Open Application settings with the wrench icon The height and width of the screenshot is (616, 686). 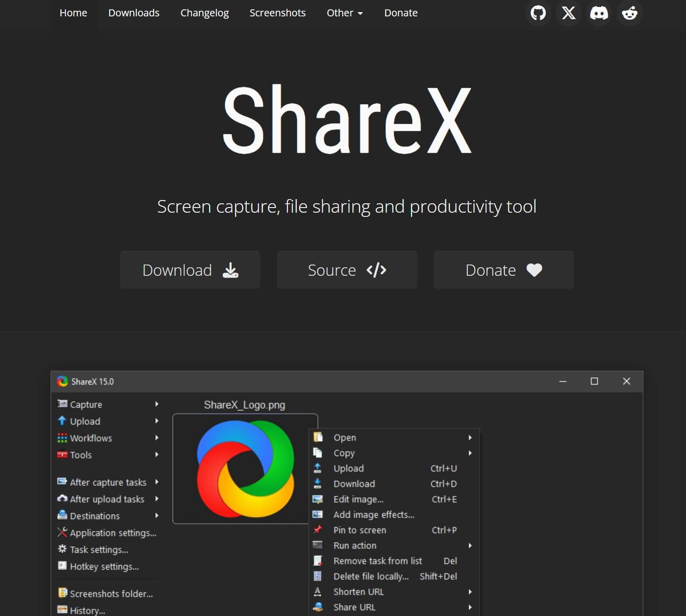pos(113,532)
